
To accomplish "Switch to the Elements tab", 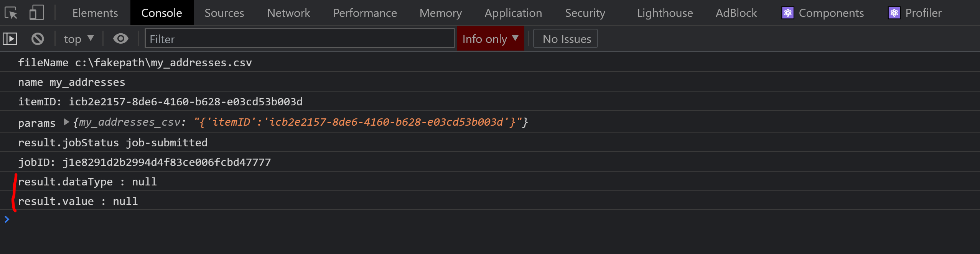I will [x=95, y=13].
